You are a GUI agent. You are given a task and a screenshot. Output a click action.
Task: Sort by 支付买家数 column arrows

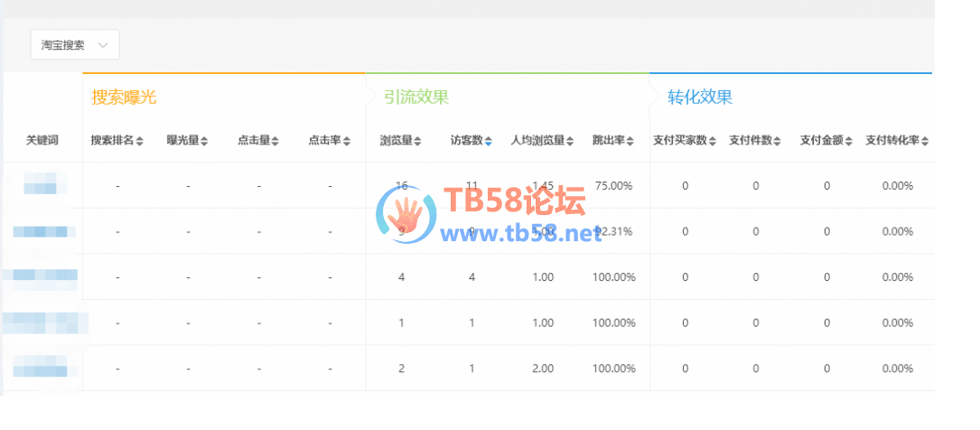(x=713, y=141)
